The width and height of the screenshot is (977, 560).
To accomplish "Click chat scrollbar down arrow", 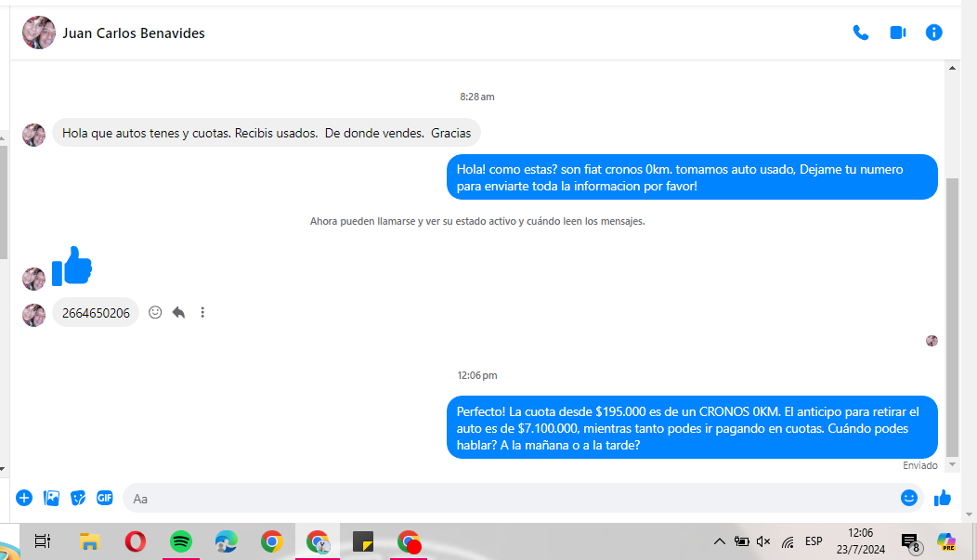I will click(x=952, y=464).
